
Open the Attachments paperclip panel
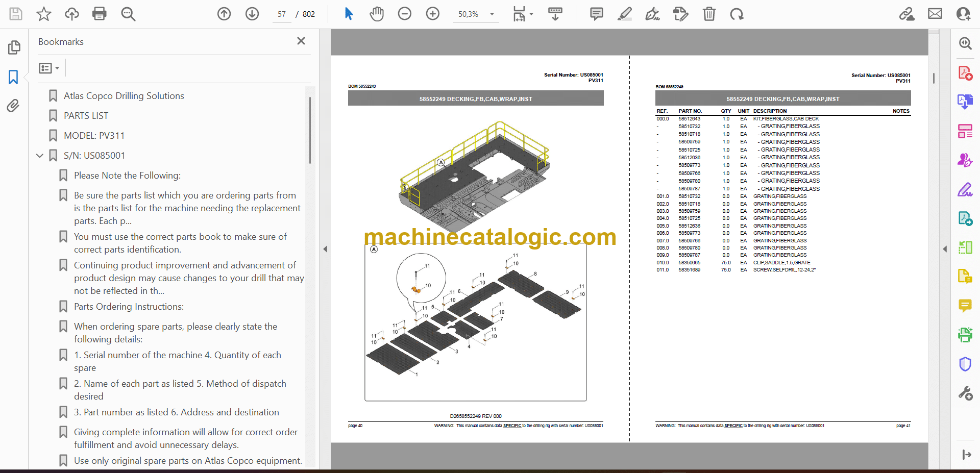click(14, 106)
